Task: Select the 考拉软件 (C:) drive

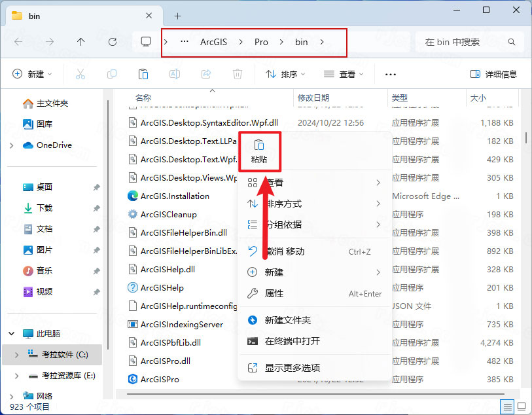Action: 52,355
